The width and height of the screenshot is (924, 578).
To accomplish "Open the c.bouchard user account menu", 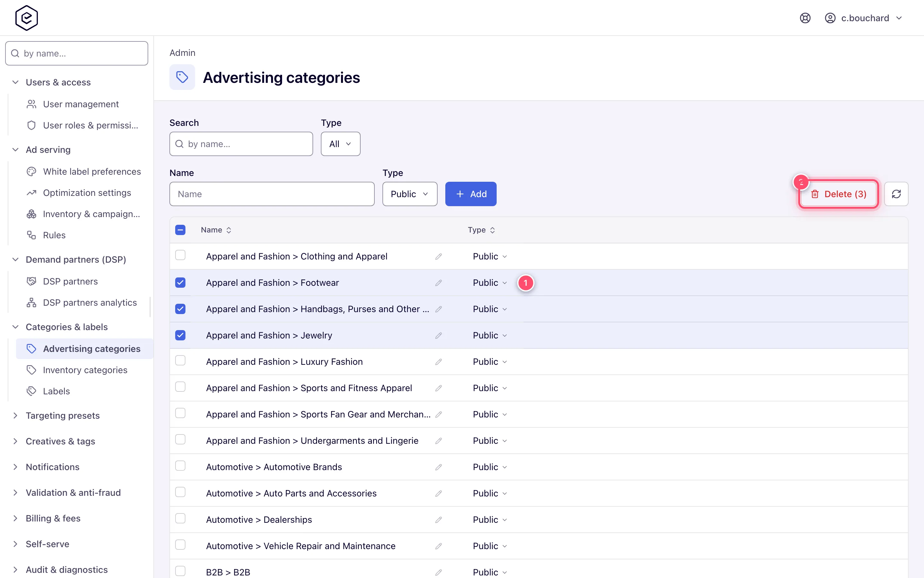I will (864, 18).
